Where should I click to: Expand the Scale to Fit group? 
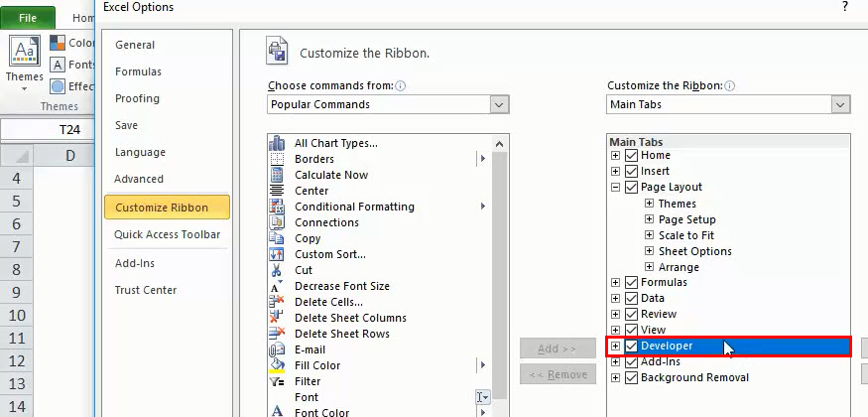coord(650,235)
